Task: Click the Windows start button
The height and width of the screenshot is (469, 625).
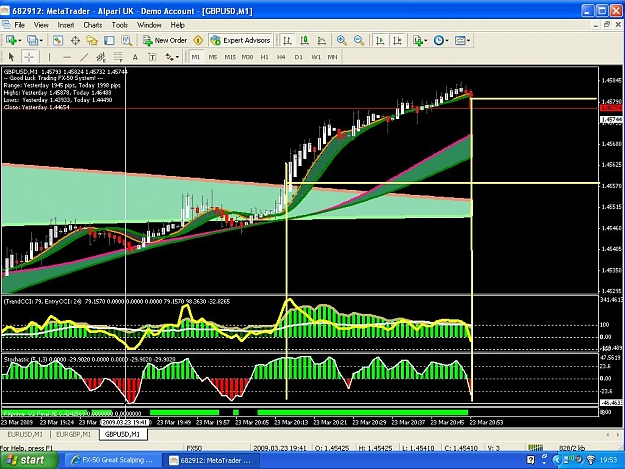Action: pyautogui.click(x=27, y=460)
